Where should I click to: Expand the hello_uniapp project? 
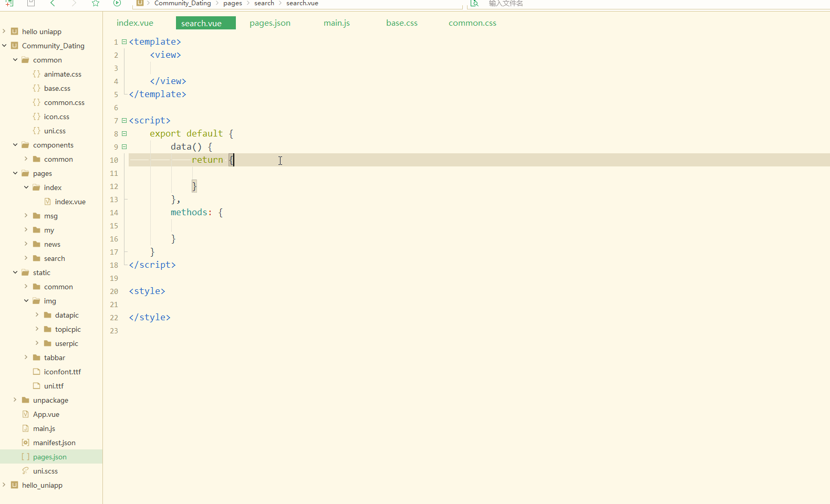click(x=4, y=485)
